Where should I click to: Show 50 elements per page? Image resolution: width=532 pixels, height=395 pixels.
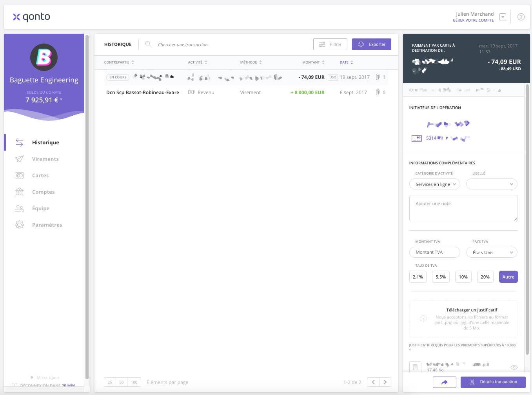[122, 382]
